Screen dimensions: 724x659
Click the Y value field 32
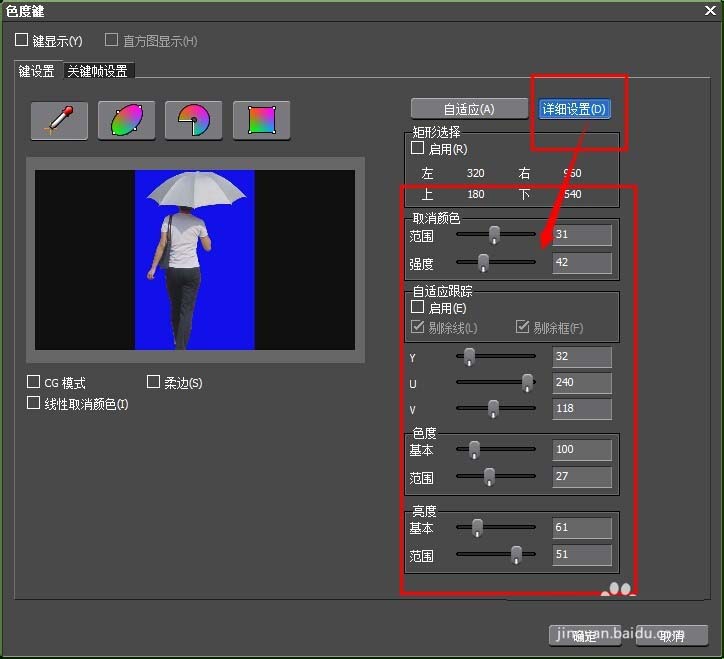click(582, 357)
